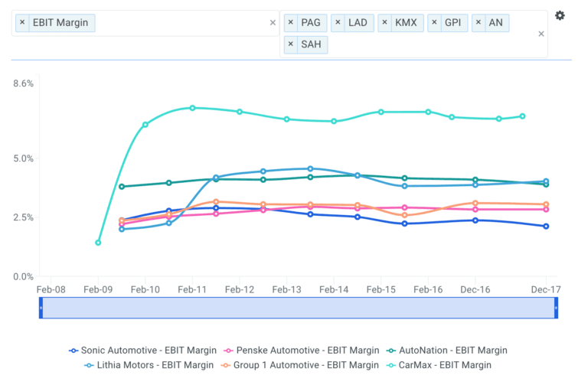Open the chart settings gear icon

(560, 16)
